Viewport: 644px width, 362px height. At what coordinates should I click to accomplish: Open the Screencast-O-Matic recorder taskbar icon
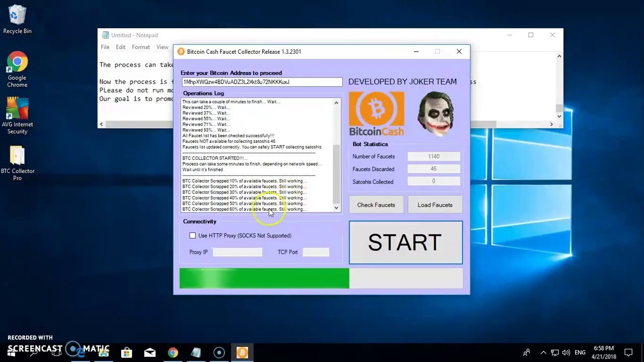click(x=219, y=352)
